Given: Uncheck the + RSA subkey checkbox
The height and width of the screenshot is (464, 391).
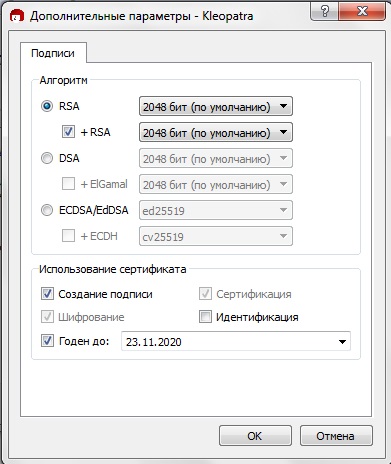Looking at the screenshot, I should (68, 132).
